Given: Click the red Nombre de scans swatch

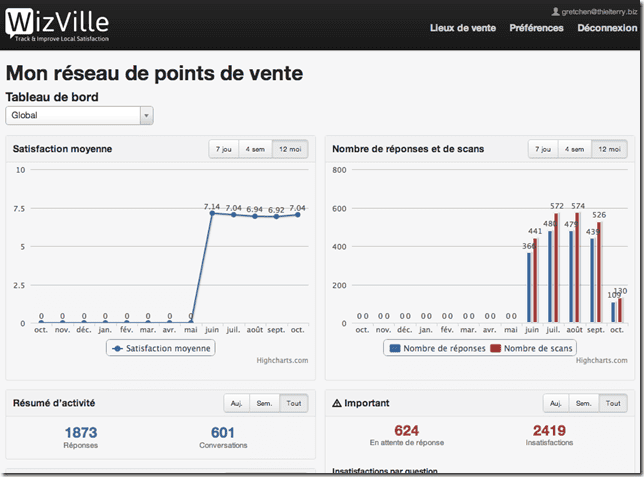Looking at the screenshot, I should 496,348.
